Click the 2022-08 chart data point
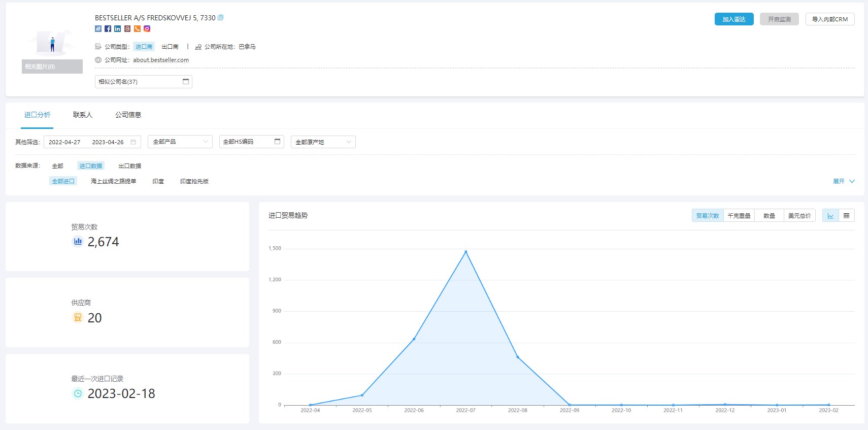This screenshot has height=430, width=868. 518,357
